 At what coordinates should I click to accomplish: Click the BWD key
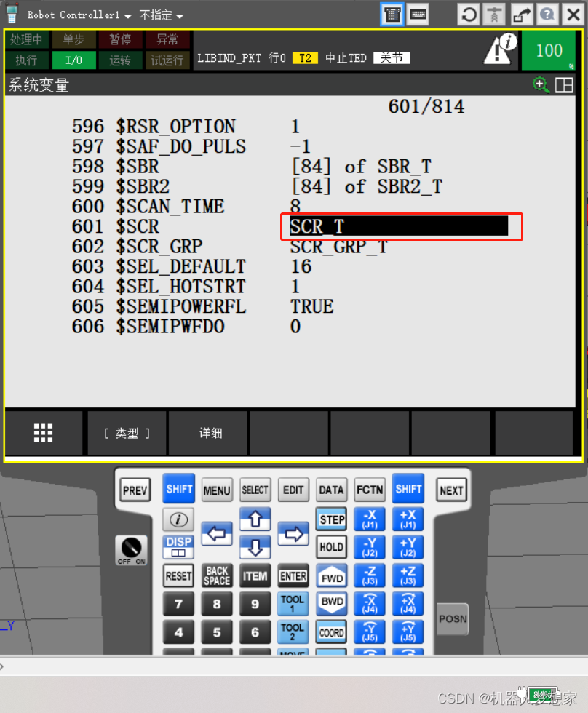tap(332, 602)
